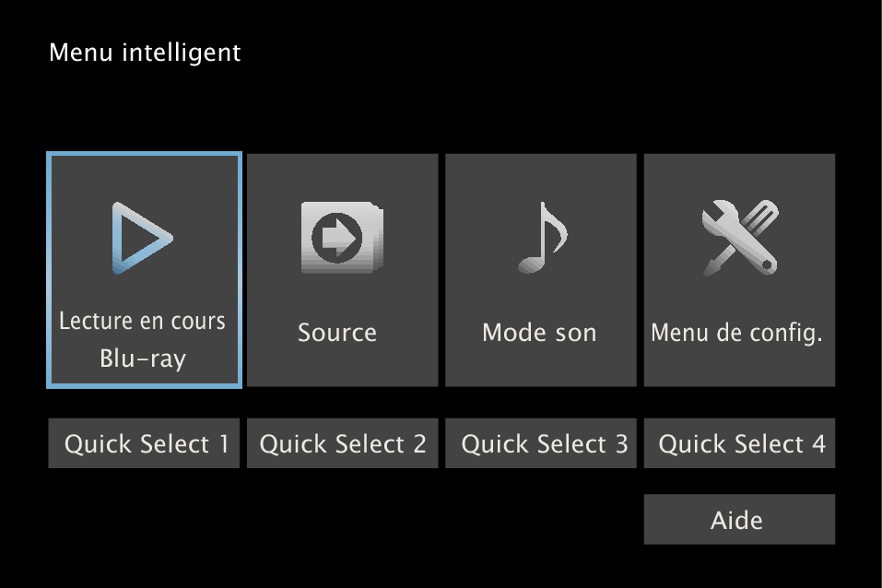Click the wrench and screwdriver configuration icon
Viewport: 882px width, 588px height.
pos(739,235)
